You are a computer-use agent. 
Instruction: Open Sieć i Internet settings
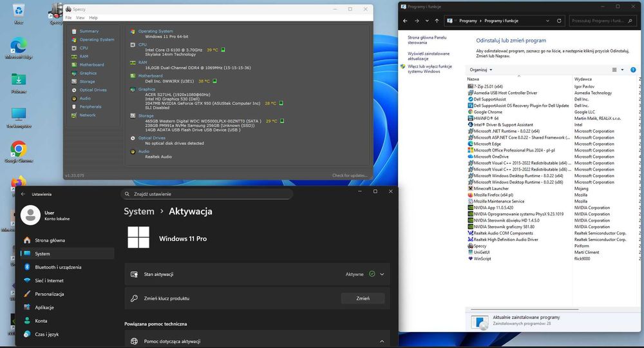(67, 280)
